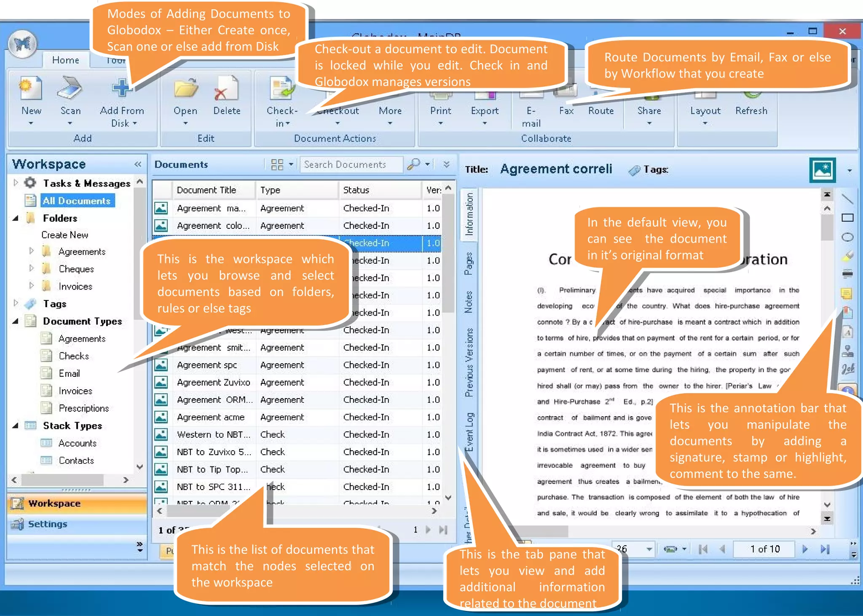Click the search magnifier icon
863x616 pixels.
414,164
